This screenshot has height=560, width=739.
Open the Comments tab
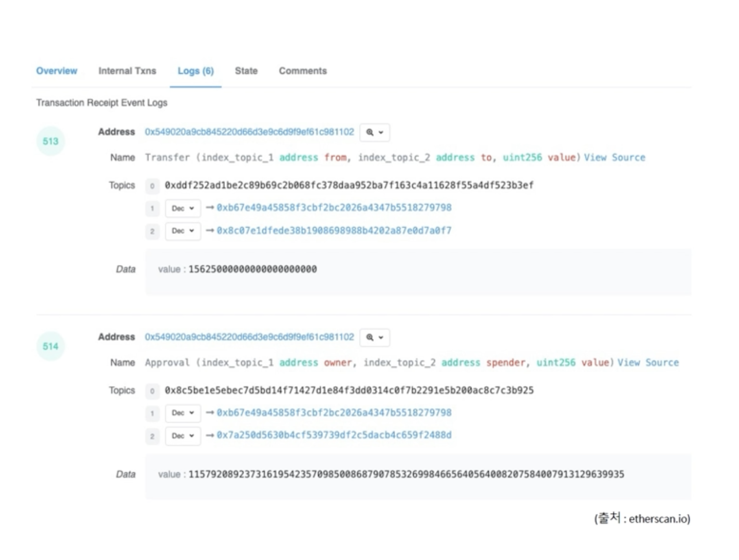click(303, 70)
